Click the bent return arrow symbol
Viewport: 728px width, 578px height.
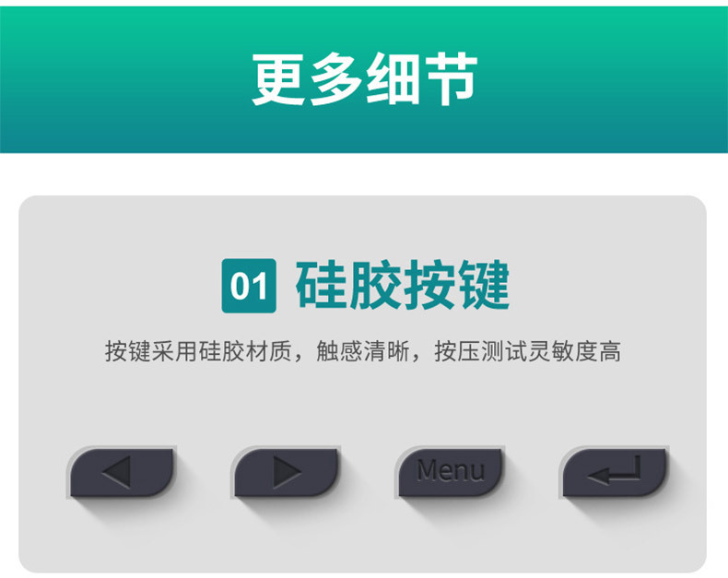tap(615, 470)
